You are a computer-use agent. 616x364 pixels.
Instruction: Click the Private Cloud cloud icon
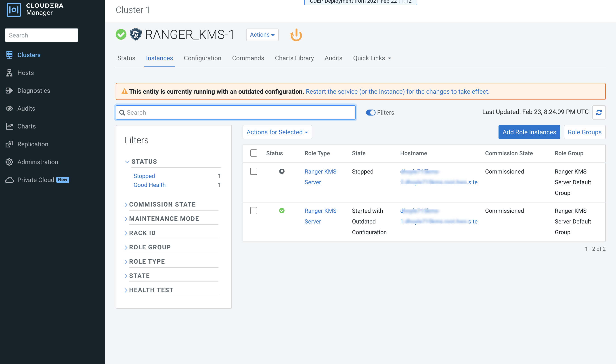click(9, 180)
